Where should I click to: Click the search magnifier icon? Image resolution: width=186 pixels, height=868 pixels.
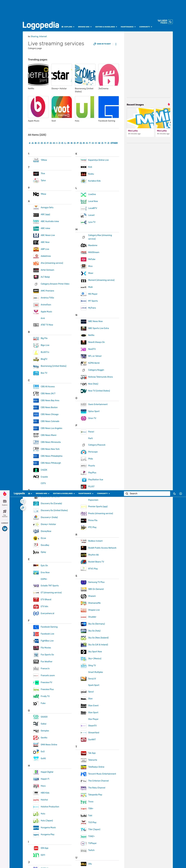click(x=127, y=493)
